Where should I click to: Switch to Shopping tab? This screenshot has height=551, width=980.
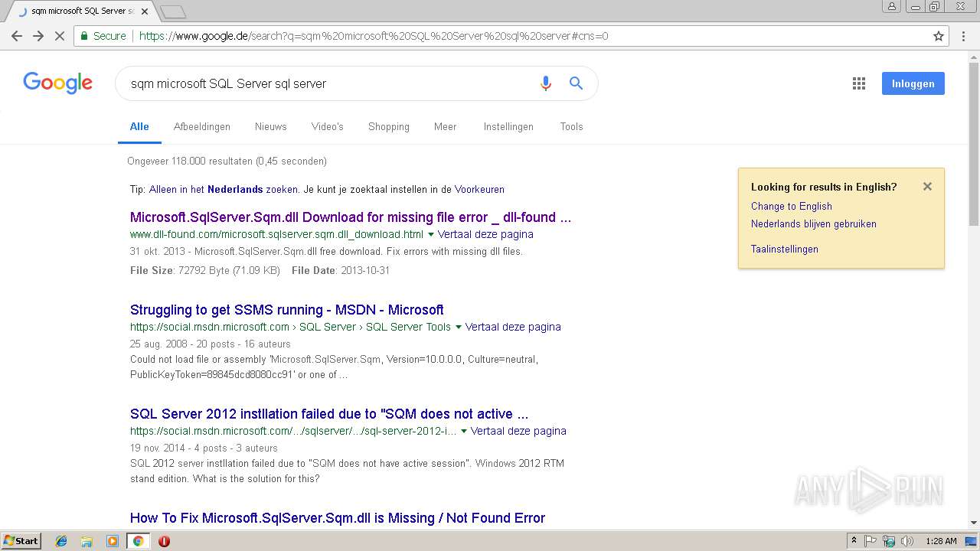pos(389,127)
